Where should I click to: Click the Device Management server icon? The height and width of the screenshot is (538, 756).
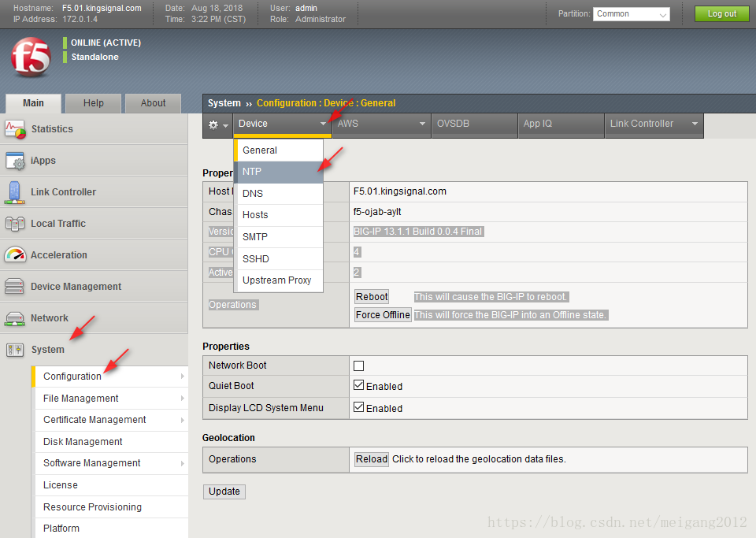tap(14, 287)
